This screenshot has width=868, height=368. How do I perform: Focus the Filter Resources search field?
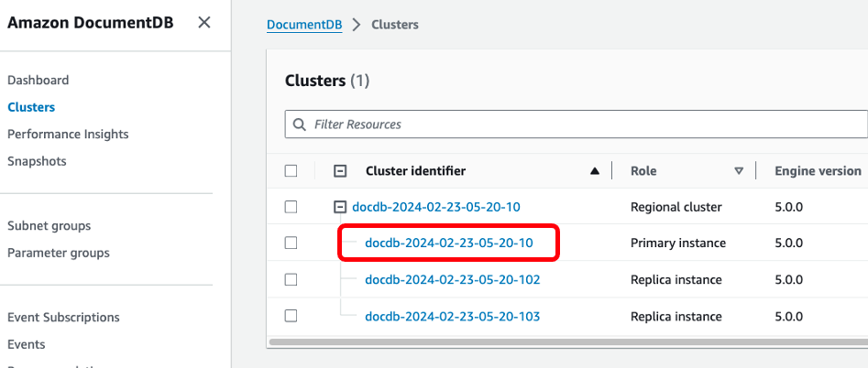[x=577, y=124]
